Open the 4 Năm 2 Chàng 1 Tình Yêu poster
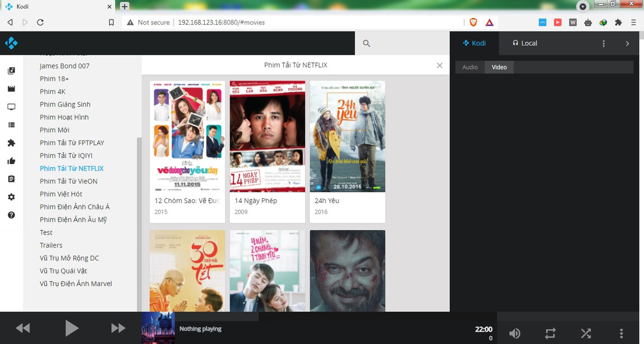Viewport: 644px width, 344px height. [x=267, y=271]
